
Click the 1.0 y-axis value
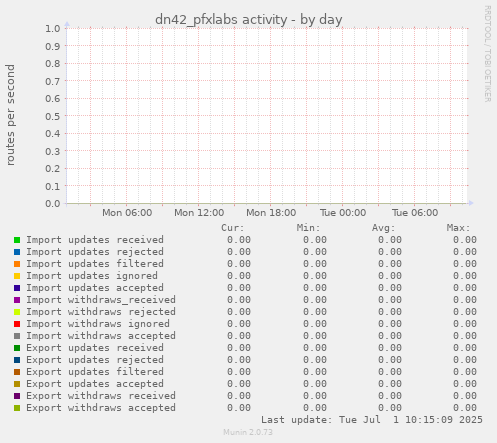[x=53, y=28]
